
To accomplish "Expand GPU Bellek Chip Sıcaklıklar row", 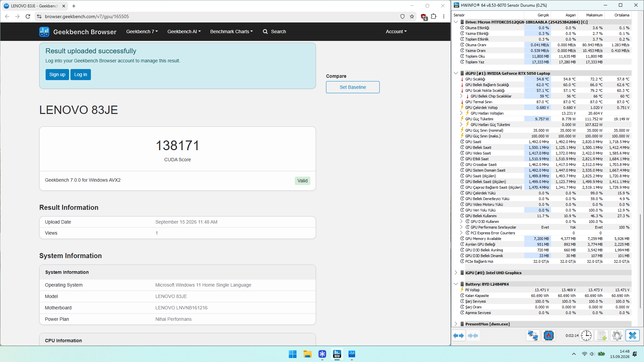I will click(x=462, y=96).
